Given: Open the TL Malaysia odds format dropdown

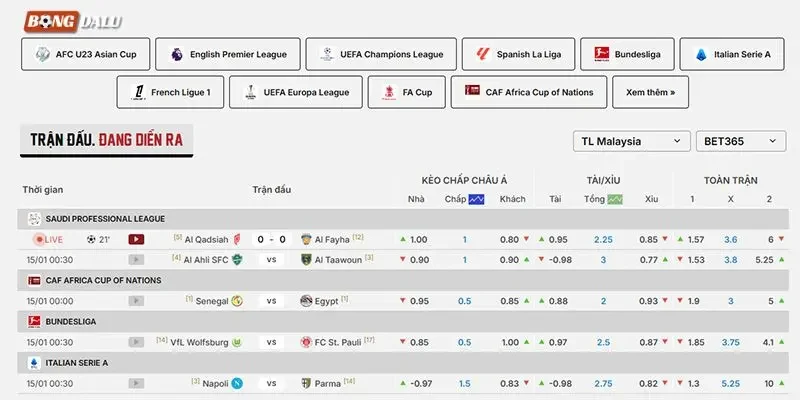Looking at the screenshot, I should pos(632,141).
